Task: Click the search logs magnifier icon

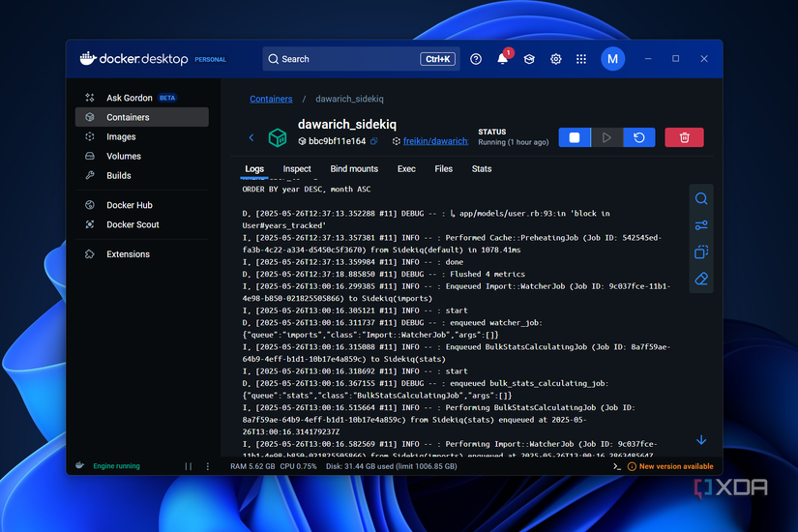Action: coord(701,199)
